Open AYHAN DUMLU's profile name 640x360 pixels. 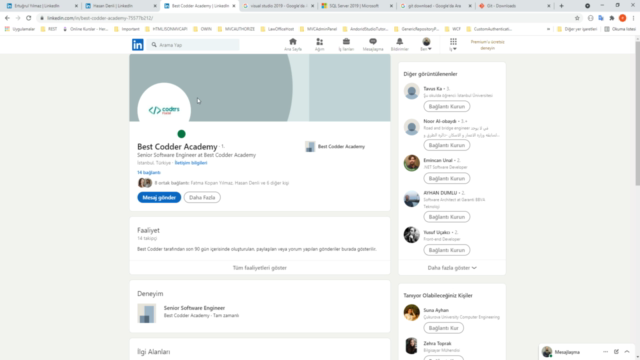tap(440, 193)
